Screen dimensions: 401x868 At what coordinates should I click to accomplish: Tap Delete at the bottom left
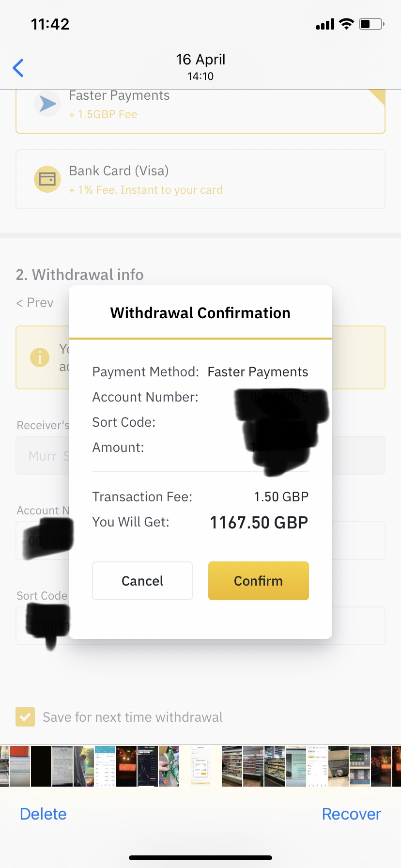pos(43,814)
